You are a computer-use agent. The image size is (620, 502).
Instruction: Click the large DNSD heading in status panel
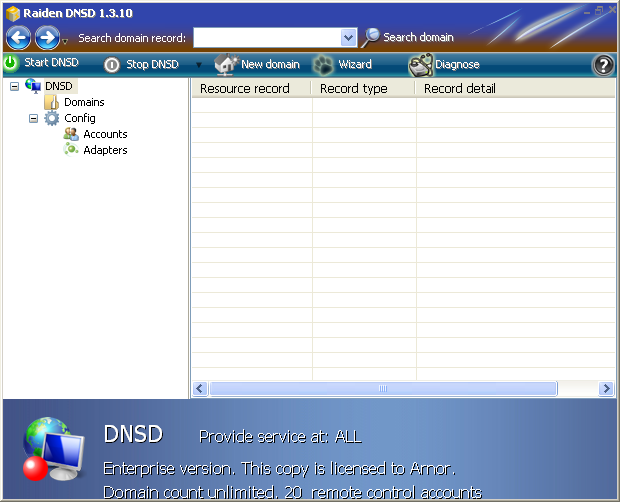(133, 434)
